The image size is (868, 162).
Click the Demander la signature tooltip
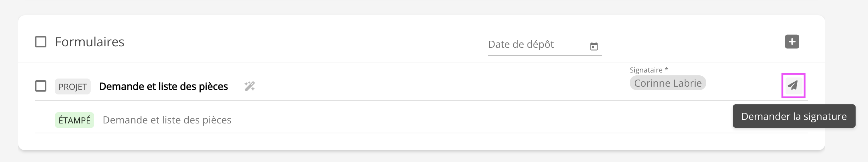(794, 116)
